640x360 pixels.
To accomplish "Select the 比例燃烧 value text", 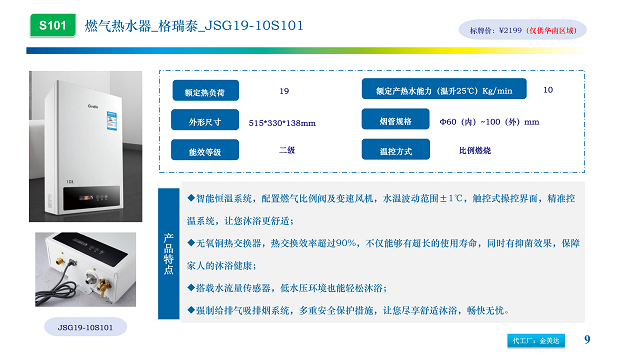I will point(475,151).
